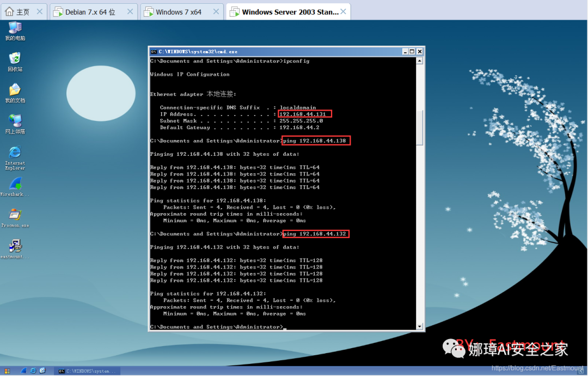Close the Windows 7 x64 tab
The width and height of the screenshot is (588, 376).
point(216,11)
